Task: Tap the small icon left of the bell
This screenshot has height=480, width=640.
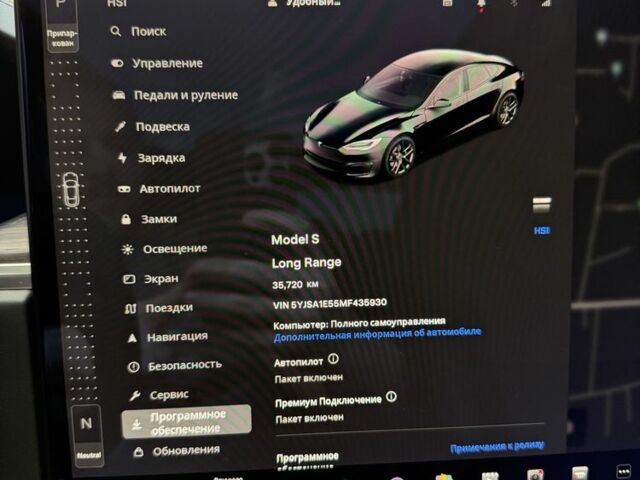Action: [448, 3]
